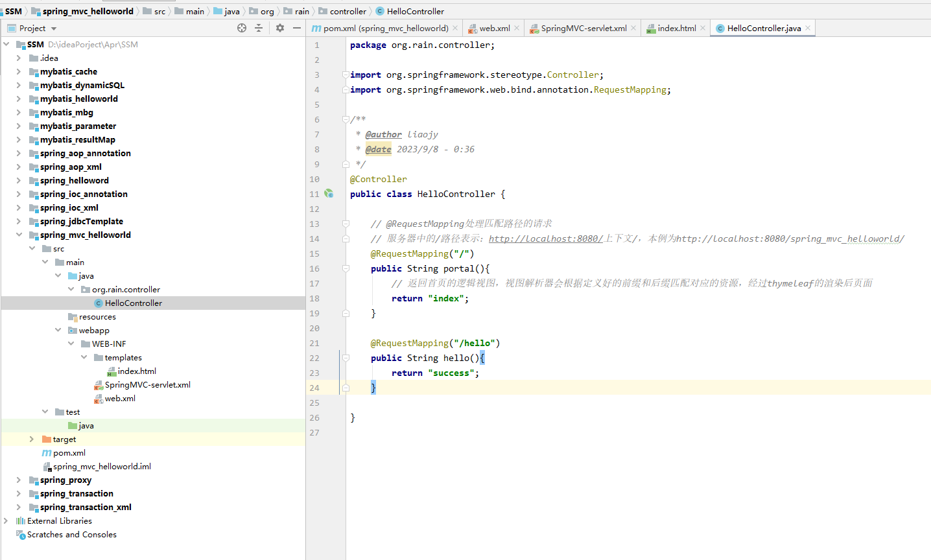
Task: Hide the Project tool window
Action: [x=297, y=28]
